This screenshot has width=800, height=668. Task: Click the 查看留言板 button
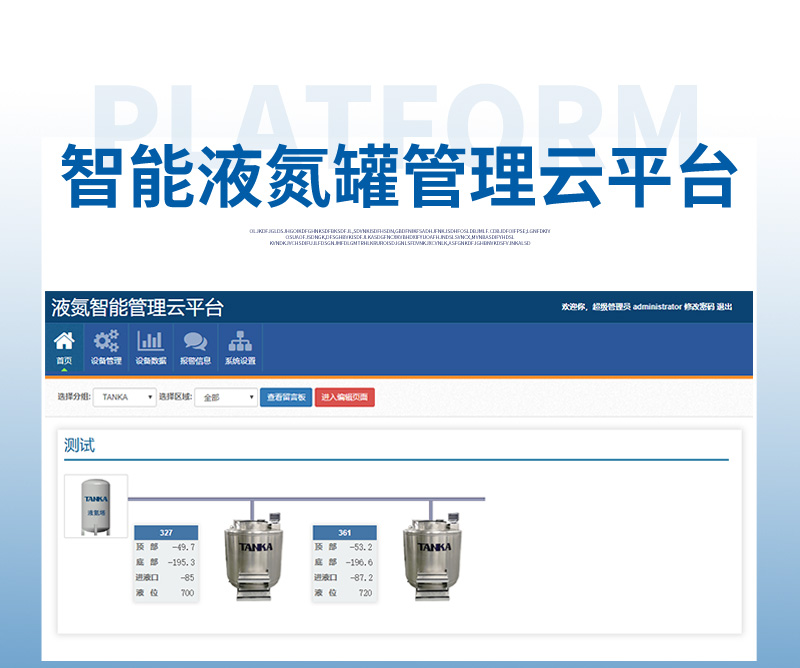pos(286,397)
